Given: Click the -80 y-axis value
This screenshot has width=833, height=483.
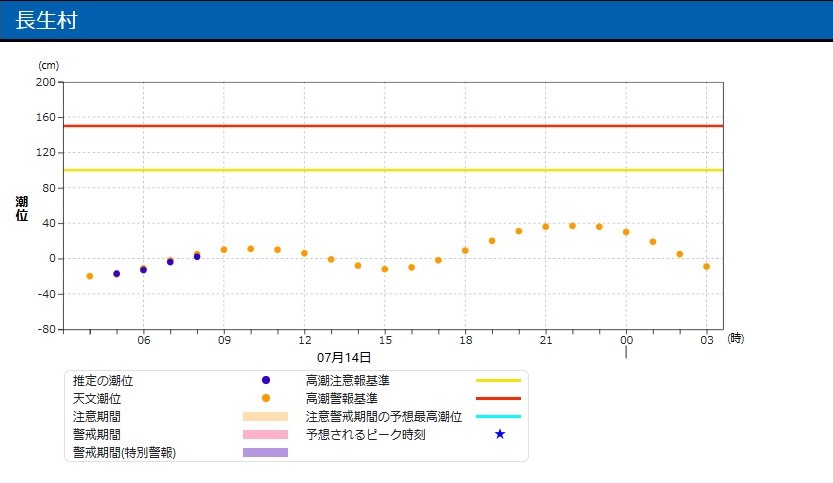Looking at the screenshot, I should pos(46,329).
